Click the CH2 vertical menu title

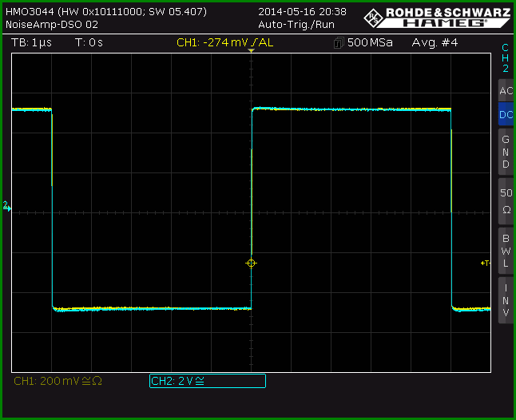click(x=506, y=57)
